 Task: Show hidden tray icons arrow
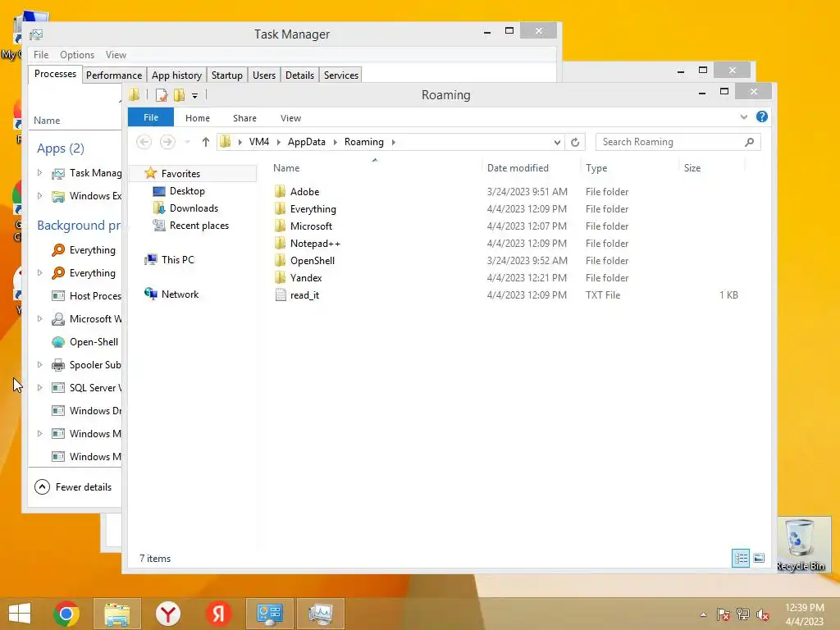[x=703, y=614]
